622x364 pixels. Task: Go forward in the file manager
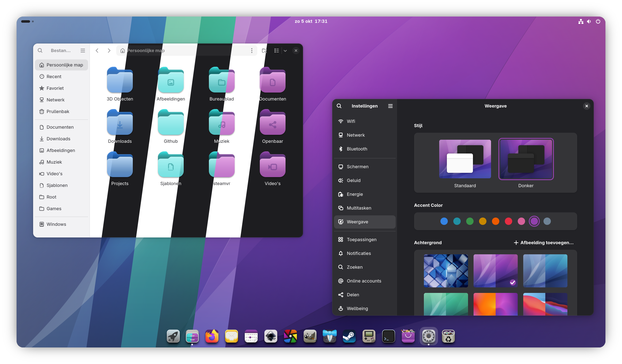tap(109, 51)
